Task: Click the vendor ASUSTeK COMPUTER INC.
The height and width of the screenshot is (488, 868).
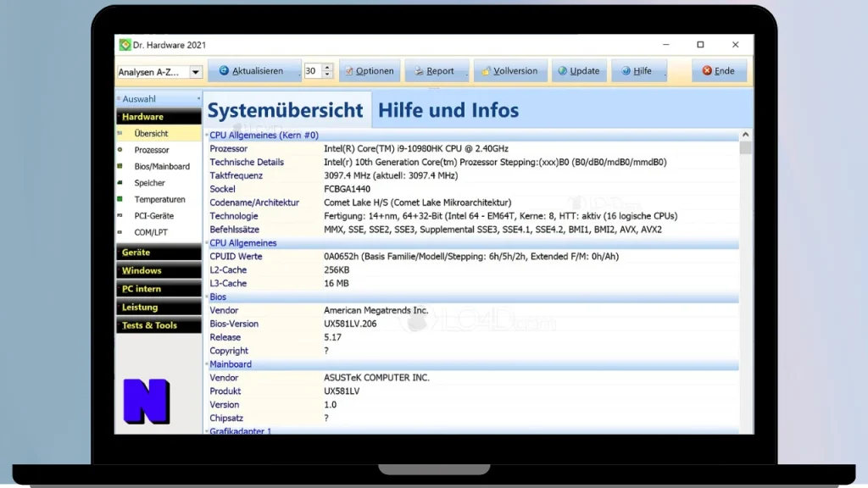Action: tap(376, 378)
